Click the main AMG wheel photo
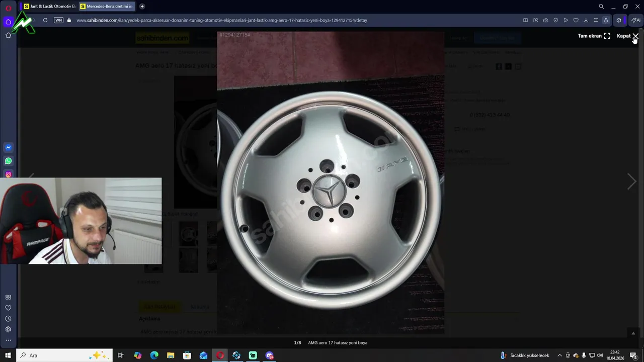Viewport: 644px width, 362px height. click(331, 183)
